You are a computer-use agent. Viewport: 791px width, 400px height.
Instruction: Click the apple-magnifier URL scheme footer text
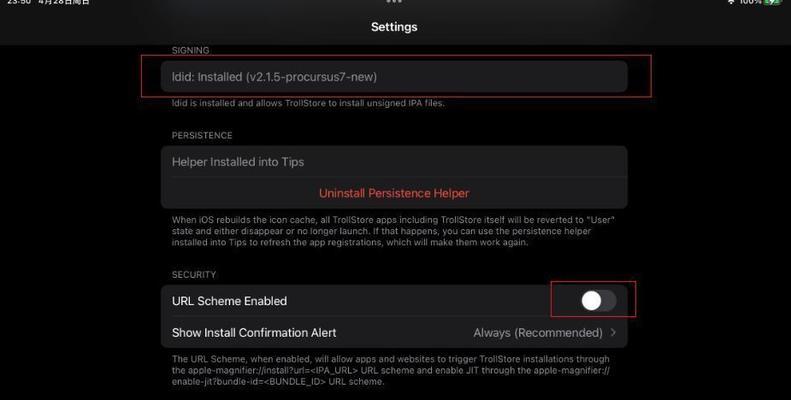(391, 370)
